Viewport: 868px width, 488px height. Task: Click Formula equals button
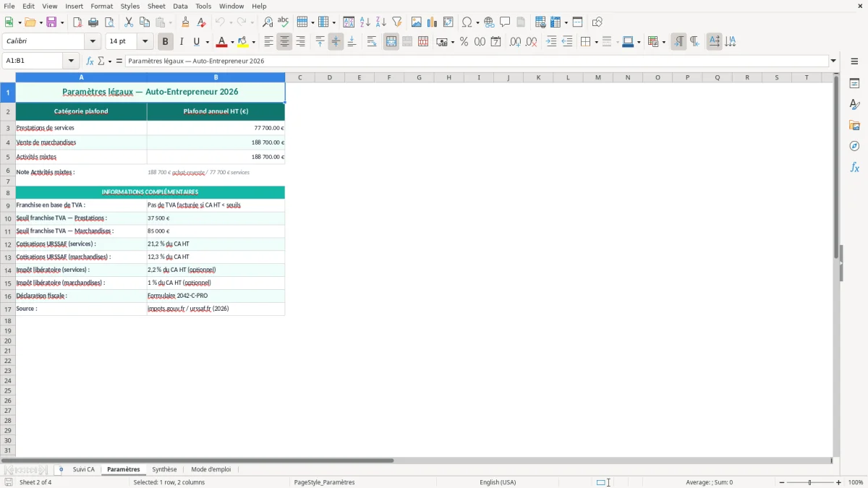click(119, 61)
